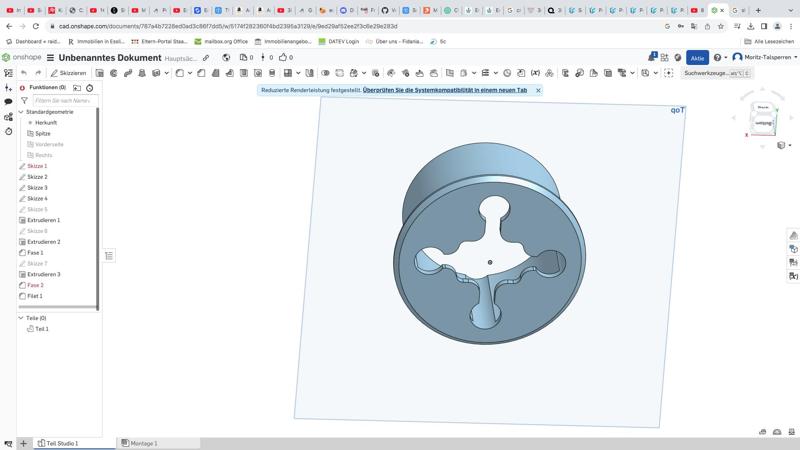Image resolution: width=800 pixels, height=450 pixels.
Task: Open Moritz-Talsperren account dropdown
Action: click(x=765, y=57)
